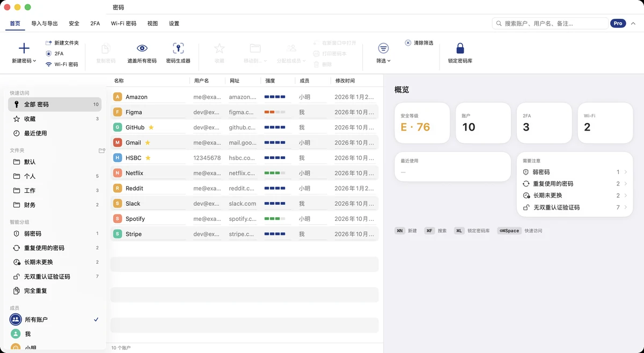Viewport: 644px width, 353px height.
Task: Toggle the Gmail favorite star
Action: [x=148, y=142]
